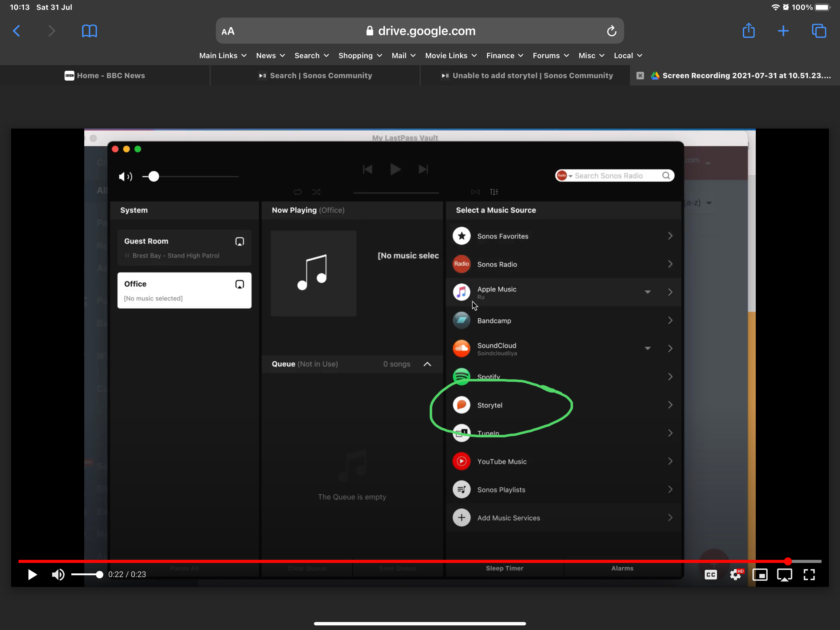Viewport: 840px width, 630px height.
Task: Show the Safari tab overview
Action: (819, 31)
